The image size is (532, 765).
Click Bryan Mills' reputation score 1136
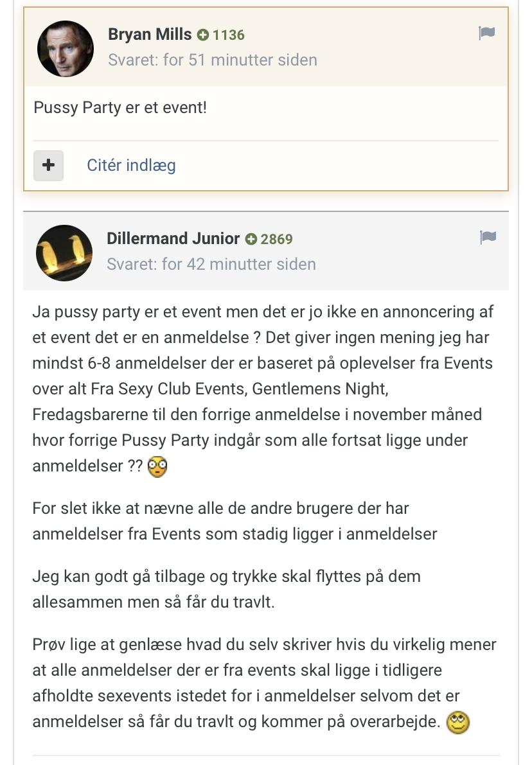click(x=229, y=35)
